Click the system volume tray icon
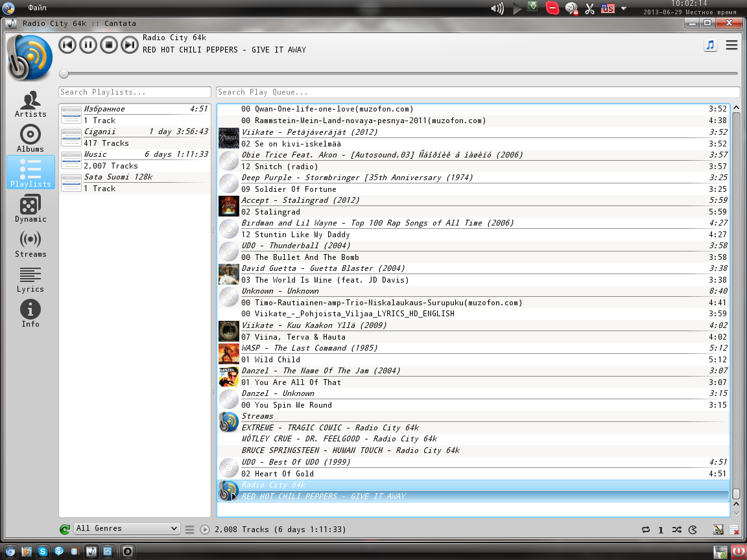747x560 pixels. [497, 8]
